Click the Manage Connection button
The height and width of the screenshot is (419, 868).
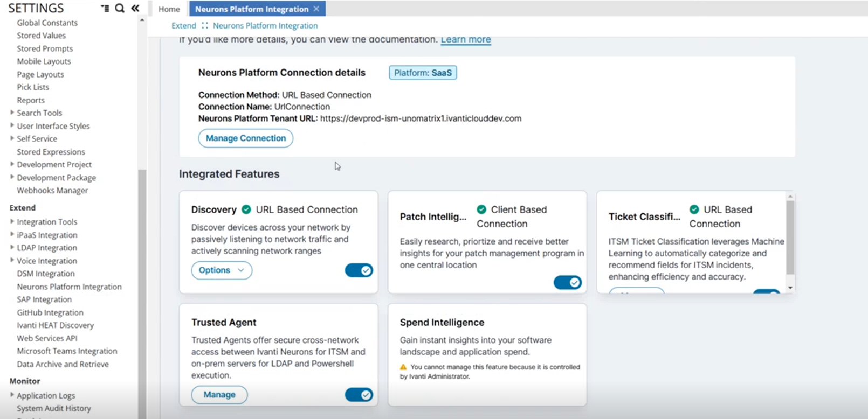pyautogui.click(x=246, y=138)
